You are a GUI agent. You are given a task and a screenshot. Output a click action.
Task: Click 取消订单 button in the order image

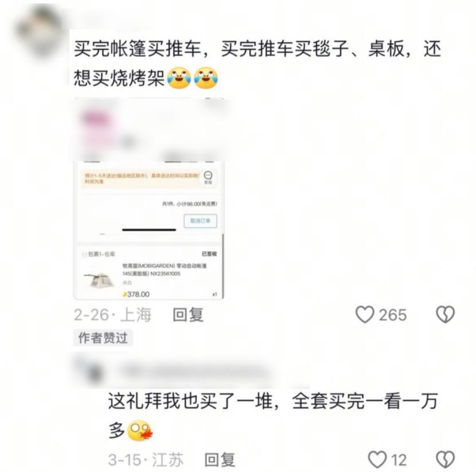200,221
